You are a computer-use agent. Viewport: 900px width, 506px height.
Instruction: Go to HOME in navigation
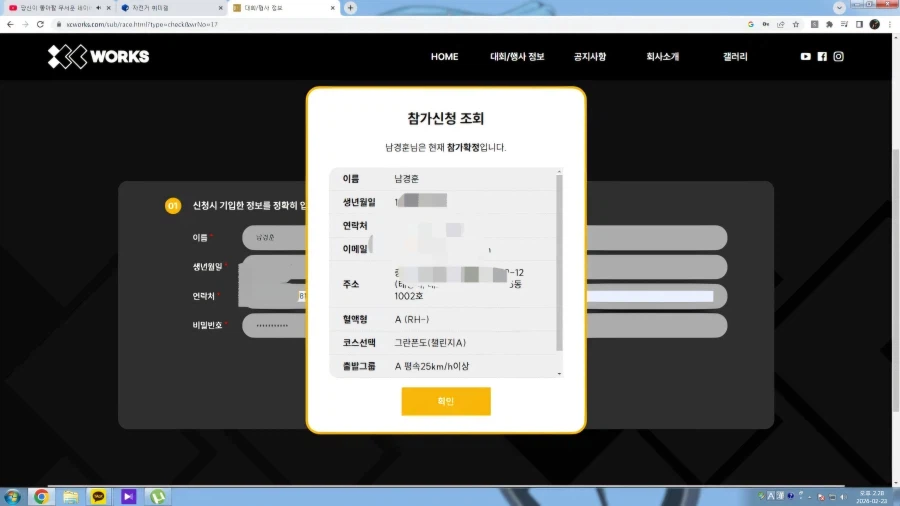[444, 57]
